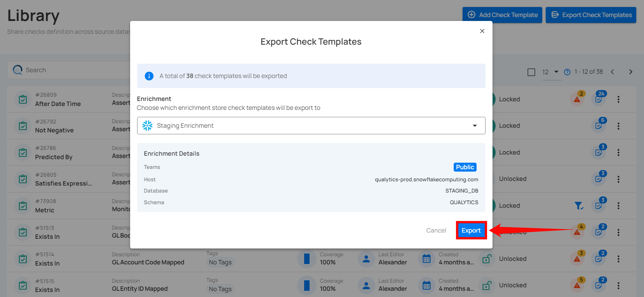Click checks badge on Predicted By row
This screenshot has height=297, width=644.
pos(599,152)
